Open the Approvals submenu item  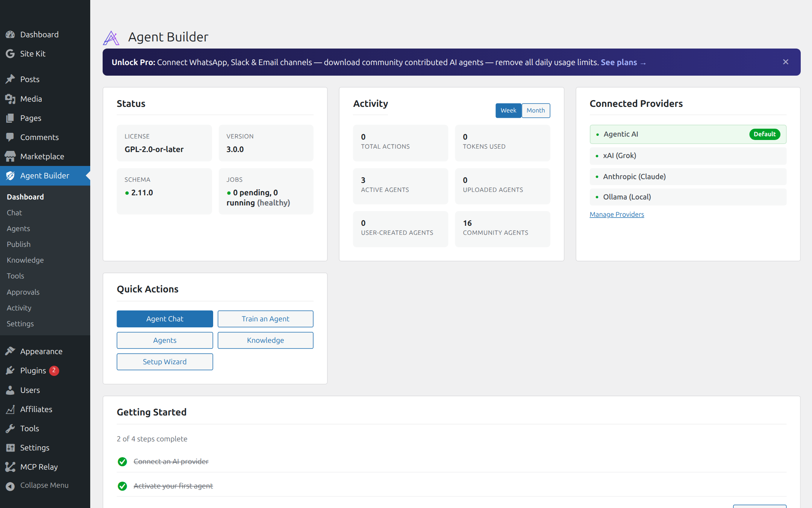click(23, 292)
